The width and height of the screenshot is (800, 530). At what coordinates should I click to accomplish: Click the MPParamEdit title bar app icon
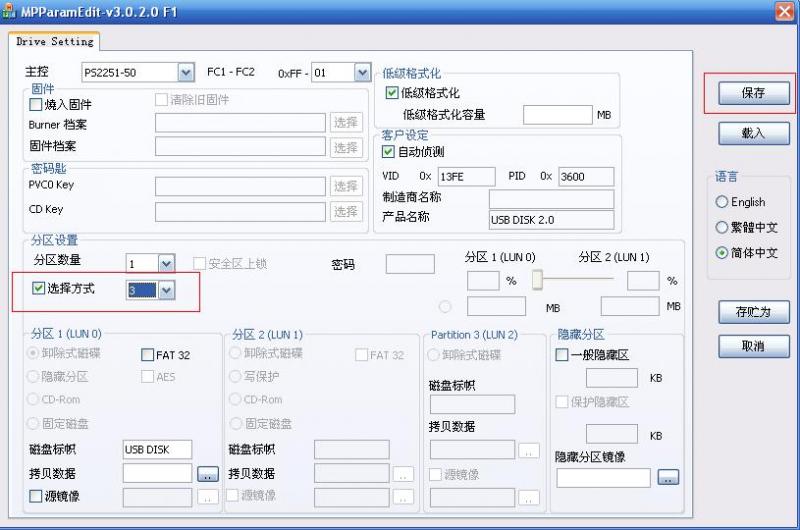11,11
